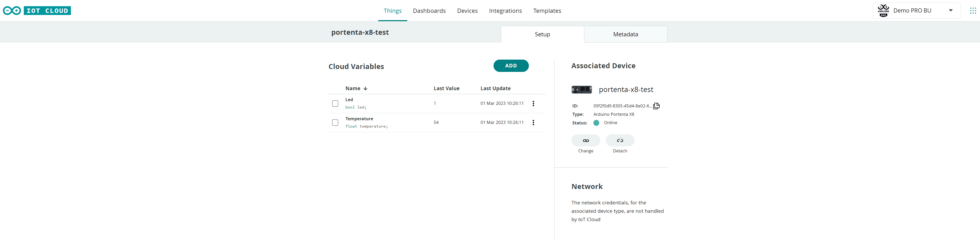
Task: Click the Detach device icon
Action: (x=620, y=140)
